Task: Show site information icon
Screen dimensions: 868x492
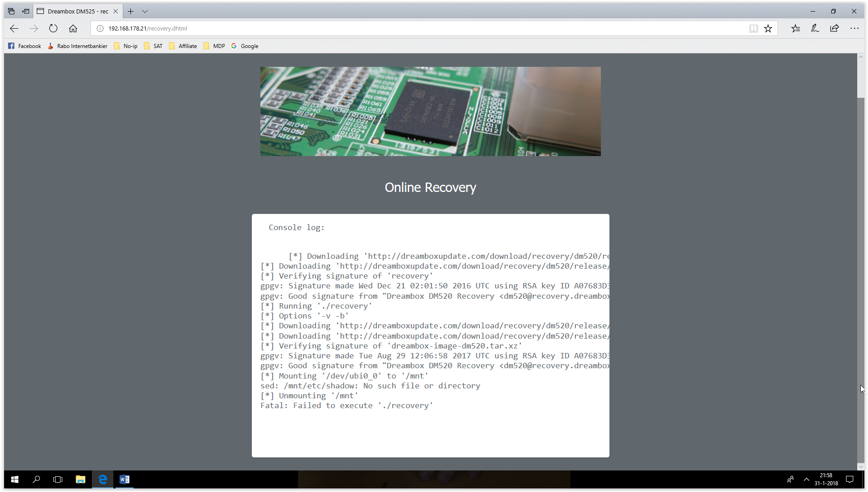Action: [x=100, y=28]
